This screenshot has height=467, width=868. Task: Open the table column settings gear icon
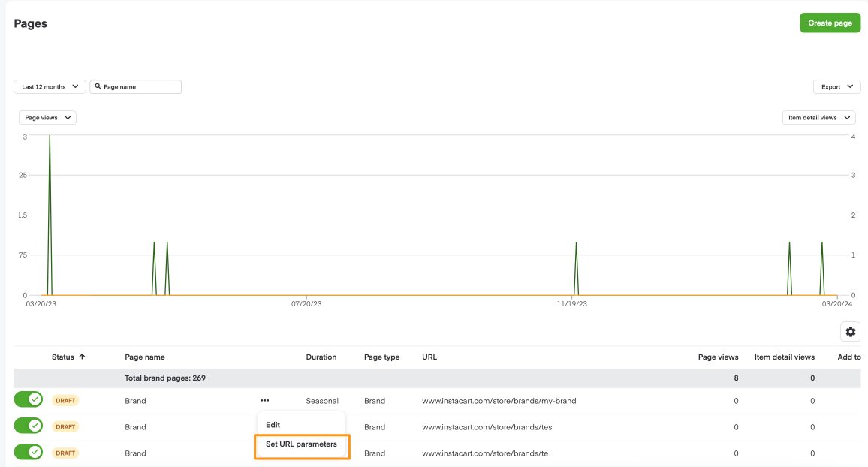pos(850,331)
